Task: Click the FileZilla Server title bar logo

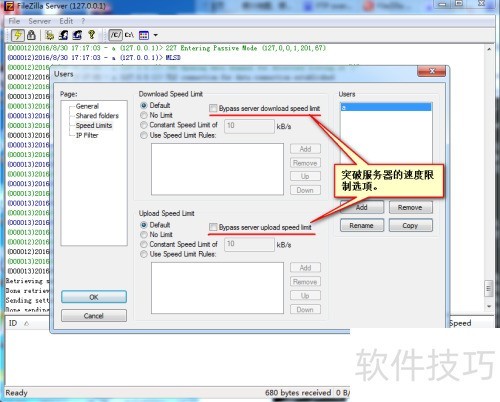Action: click(x=10, y=6)
